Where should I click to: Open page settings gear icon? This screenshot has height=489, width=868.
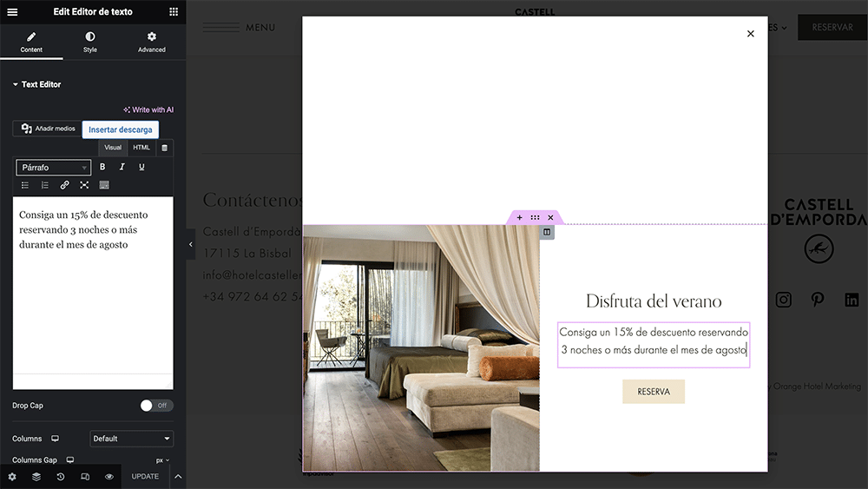12,476
